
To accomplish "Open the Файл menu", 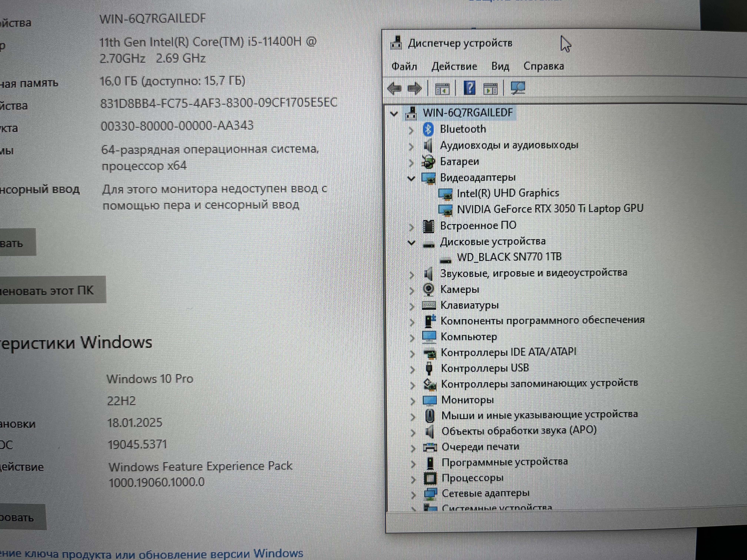I will click(404, 66).
